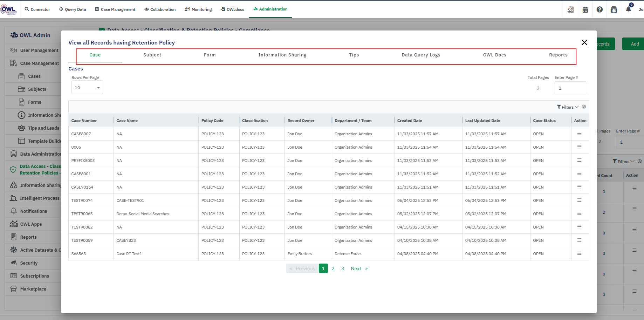644x320 pixels.
Task: Select the Information Sharing tab
Action: pyautogui.click(x=282, y=55)
